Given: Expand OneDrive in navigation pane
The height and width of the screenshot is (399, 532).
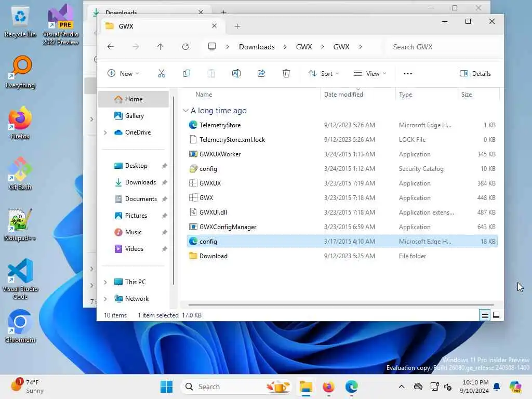Looking at the screenshot, I should pyautogui.click(x=105, y=132).
